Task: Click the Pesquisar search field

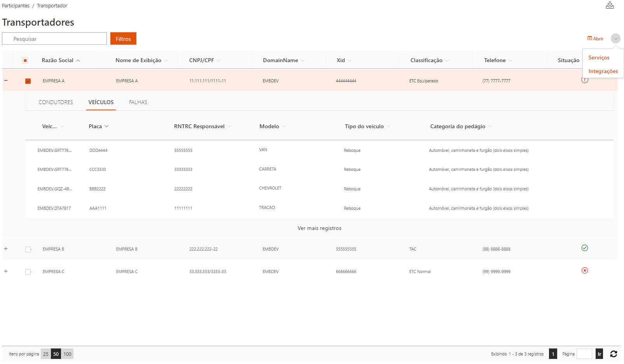Action: pyautogui.click(x=54, y=39)
